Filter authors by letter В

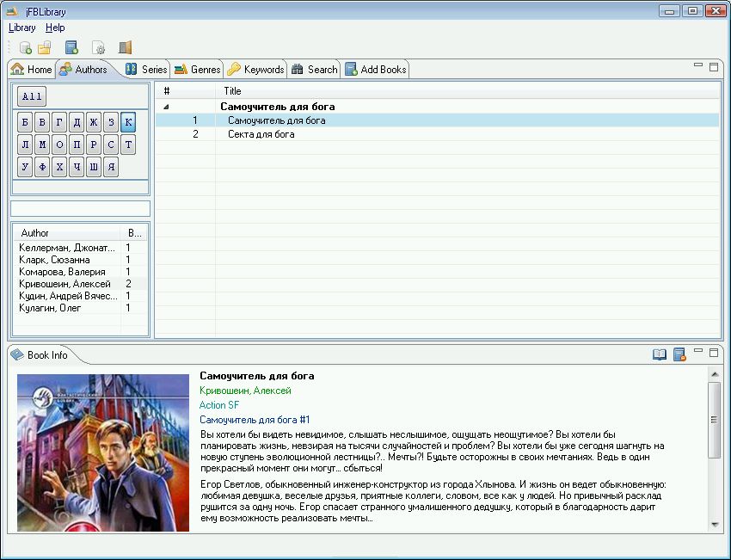click(x=42, y=123)
